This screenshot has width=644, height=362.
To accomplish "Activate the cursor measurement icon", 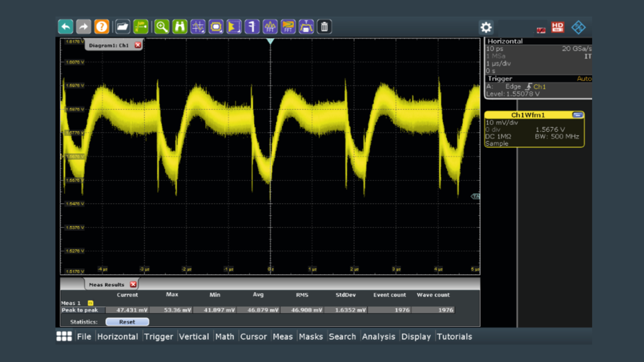I will point(198,27).
